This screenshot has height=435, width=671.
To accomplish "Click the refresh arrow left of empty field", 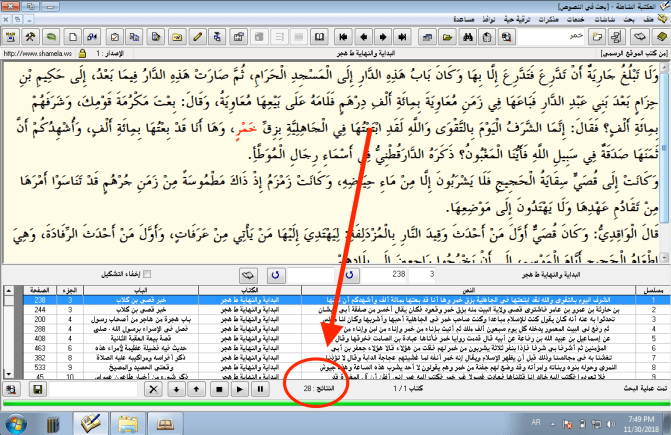I will coord(276,275).
